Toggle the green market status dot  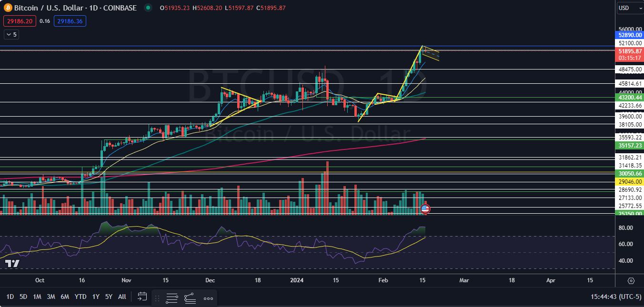(x=149, y=8)
